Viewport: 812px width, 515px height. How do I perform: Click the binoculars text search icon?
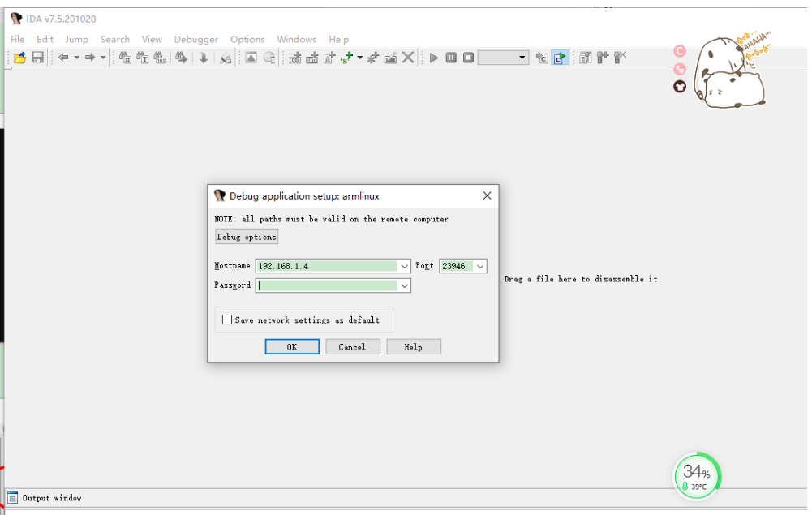tap(143, 58)
